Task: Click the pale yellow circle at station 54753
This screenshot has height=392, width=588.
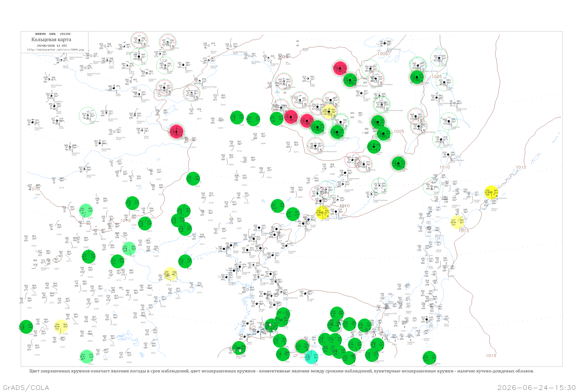Action: [171, 274]
